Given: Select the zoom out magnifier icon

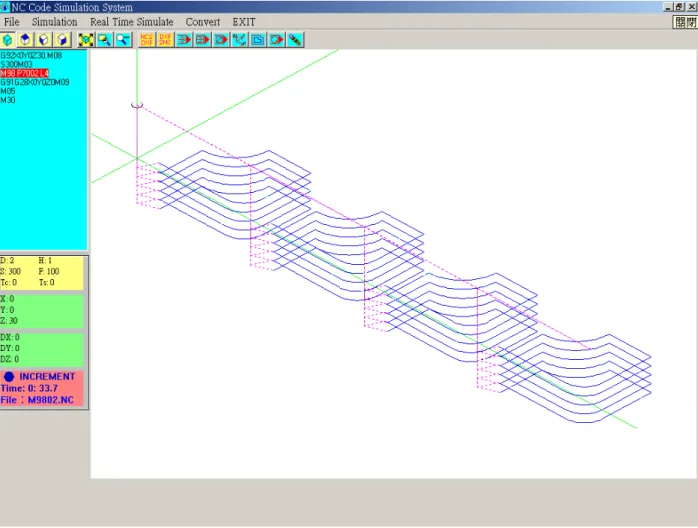Looking at the screenshot, I should point(123,40).
